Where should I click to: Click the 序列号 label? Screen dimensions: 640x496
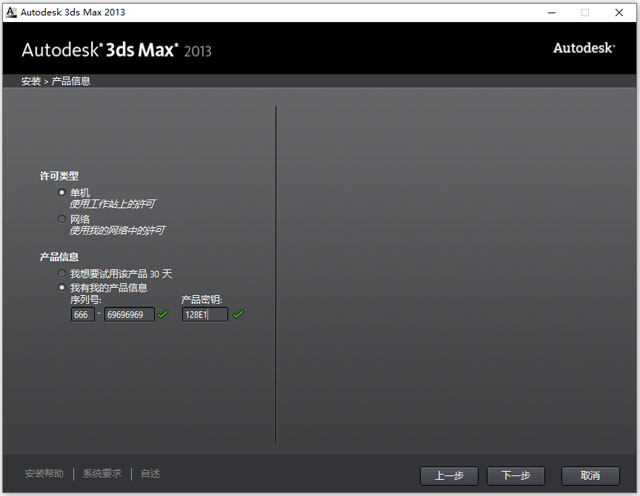(x=86, y=300)
